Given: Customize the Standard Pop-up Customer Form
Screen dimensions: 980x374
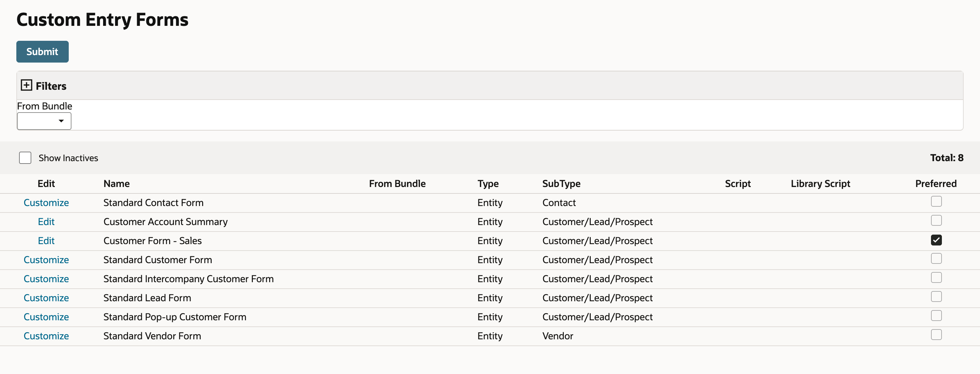Looking at the screenshot, I should pyautogui.click(x=46, y=317).
